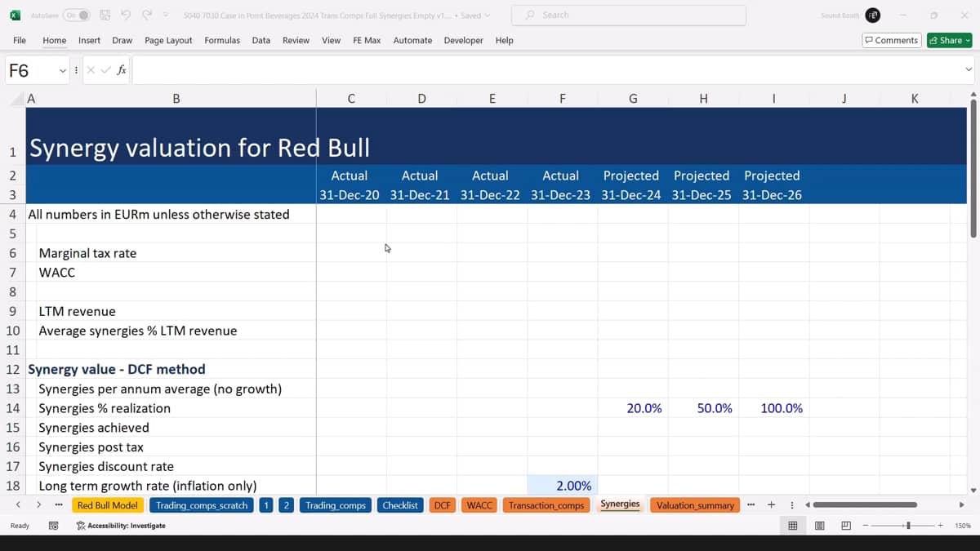The image size is (980, 551).
Task: Expand the Name Box dropdown arrow
Action: click(x=62, y=71)
